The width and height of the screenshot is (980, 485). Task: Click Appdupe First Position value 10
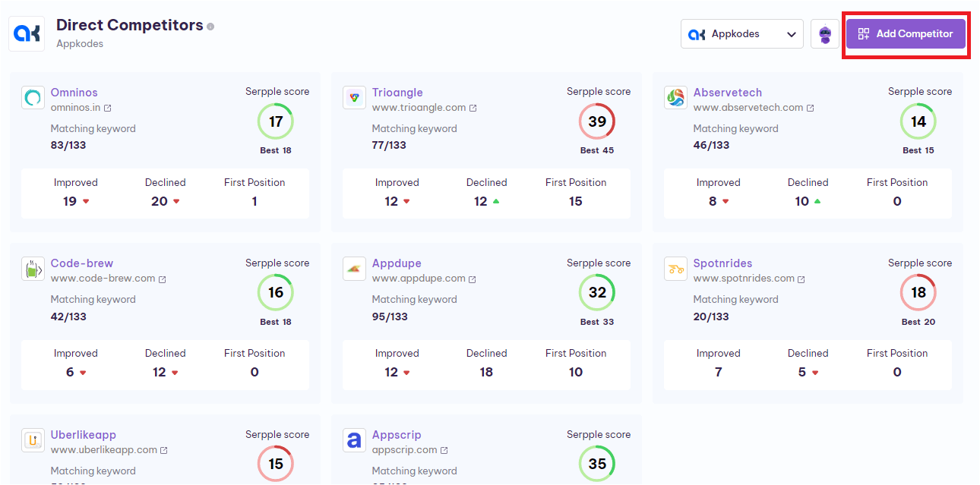pos(576,372)
